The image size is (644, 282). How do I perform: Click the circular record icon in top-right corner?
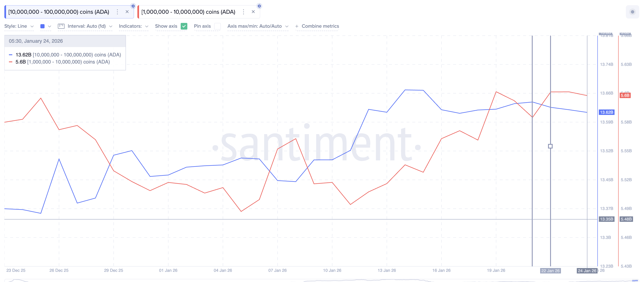pos(633,11)
